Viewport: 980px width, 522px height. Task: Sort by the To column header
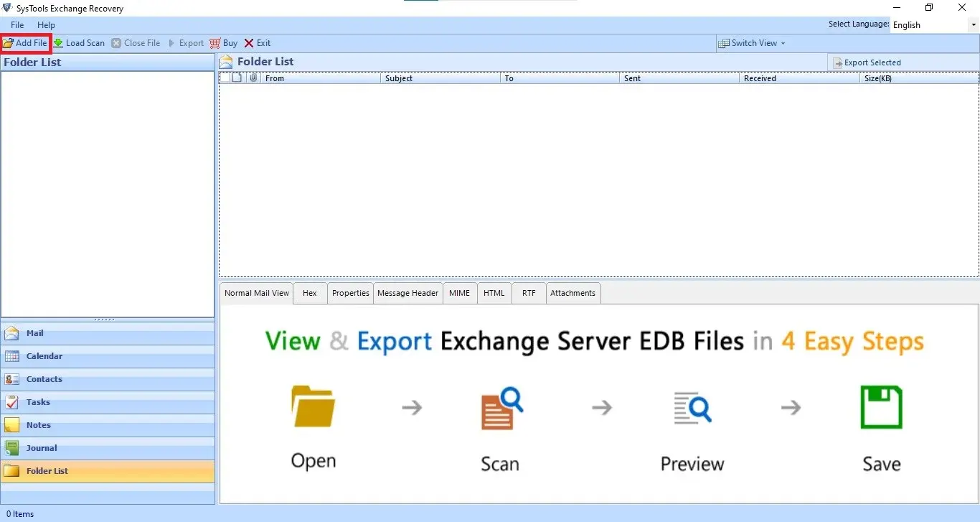point(560,78)
